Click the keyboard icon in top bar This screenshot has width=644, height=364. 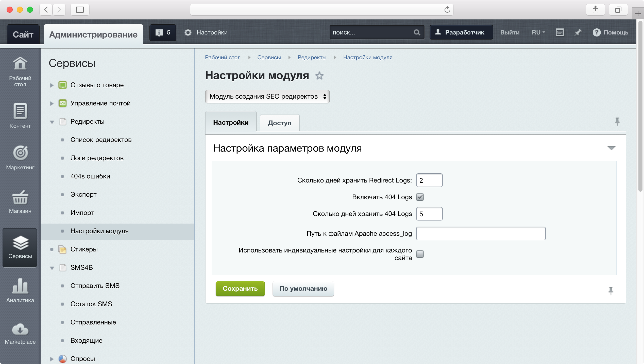(x=560, y=32)
